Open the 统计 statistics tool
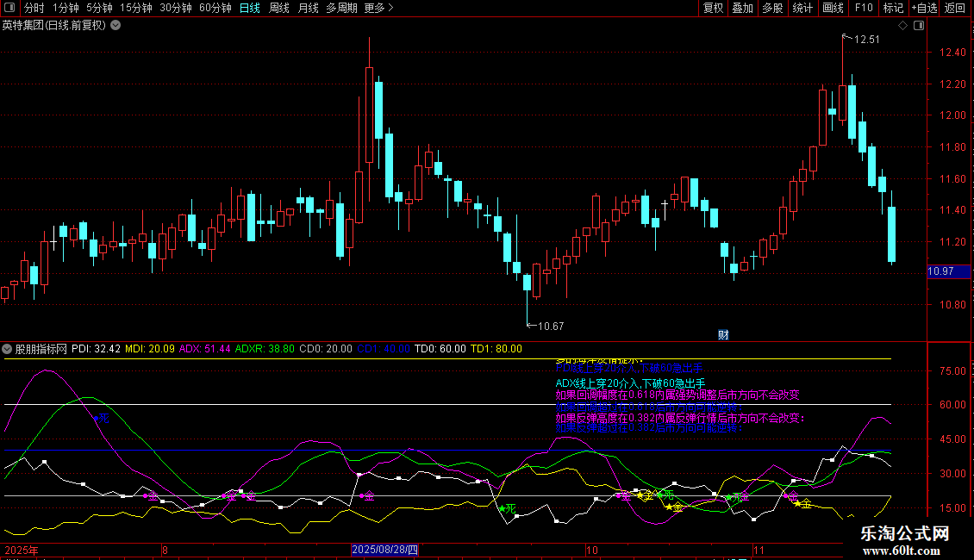974x560 pixels. tap(802, 9)
